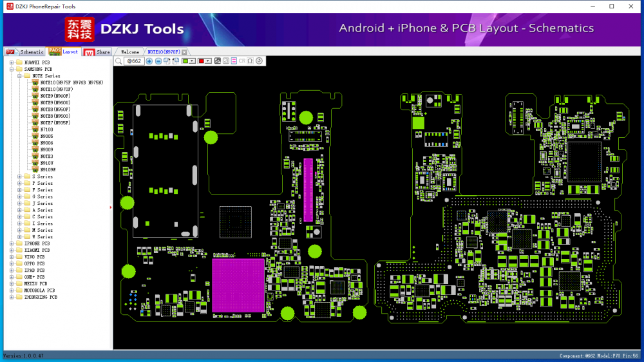The height and width of the screenshot is (362, 644).
Task: Click the zoom out minus icon
Action: pos(158,61)
